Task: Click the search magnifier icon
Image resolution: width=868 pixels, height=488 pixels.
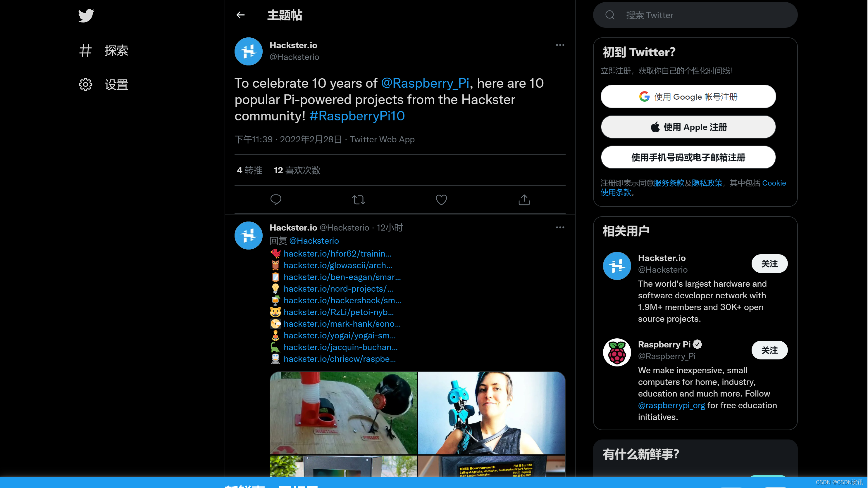Action: click(x=610, y=15)
